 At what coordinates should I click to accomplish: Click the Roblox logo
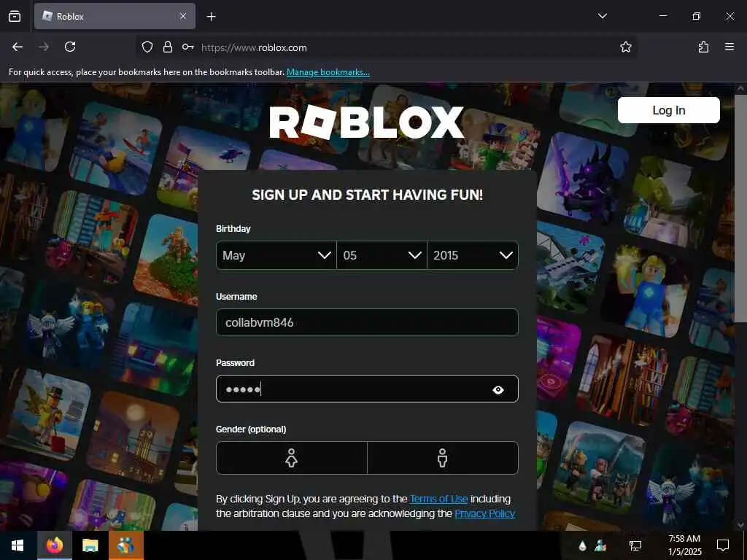[x=366, y=122]
